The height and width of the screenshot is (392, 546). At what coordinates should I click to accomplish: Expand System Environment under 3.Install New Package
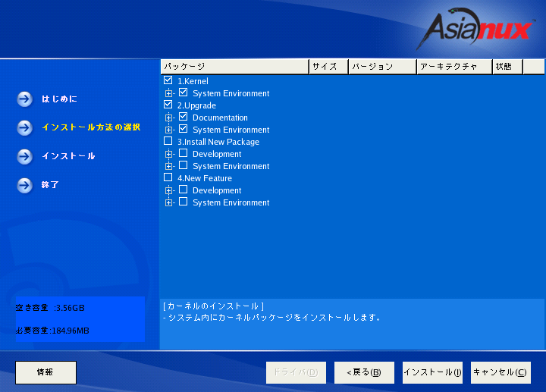168,166
